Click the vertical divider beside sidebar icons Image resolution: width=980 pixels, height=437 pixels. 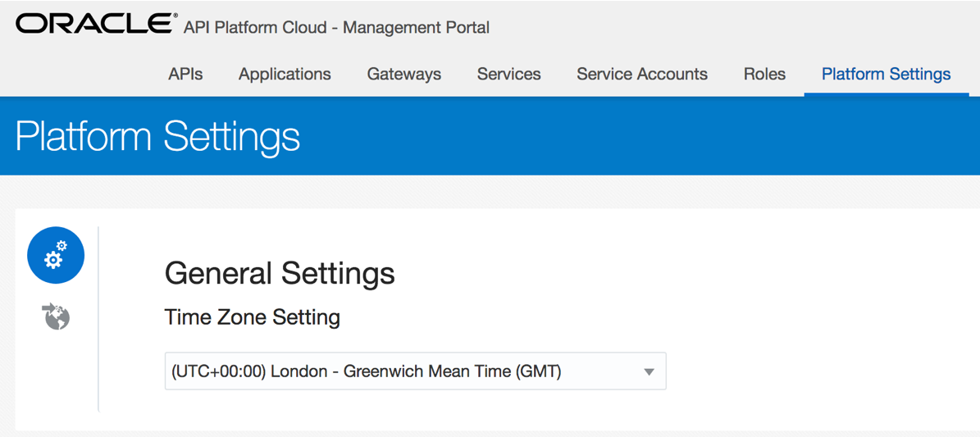(x=98, y=319)
